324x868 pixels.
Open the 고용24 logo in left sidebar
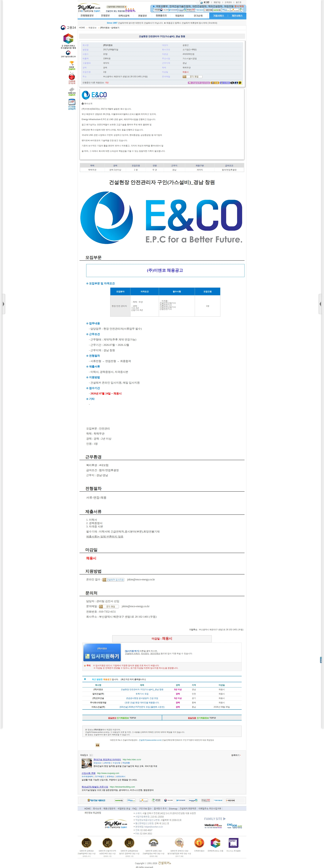[68, 28]
